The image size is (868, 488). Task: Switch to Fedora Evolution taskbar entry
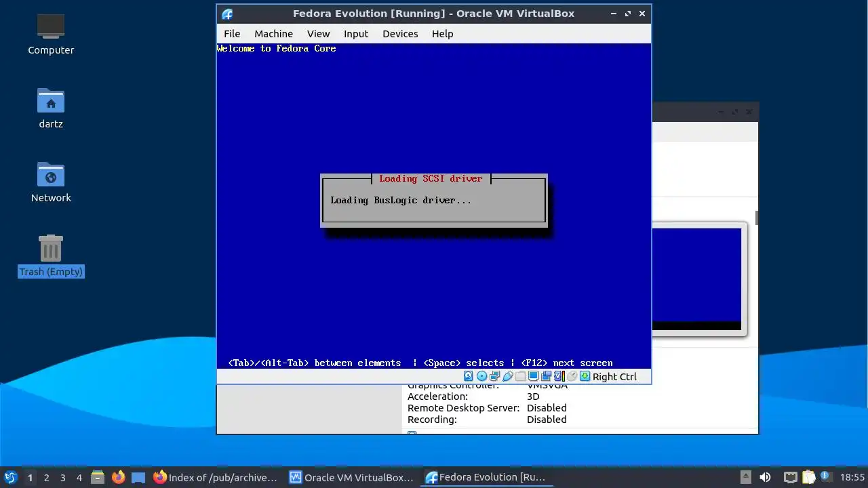tap(486, 477)
